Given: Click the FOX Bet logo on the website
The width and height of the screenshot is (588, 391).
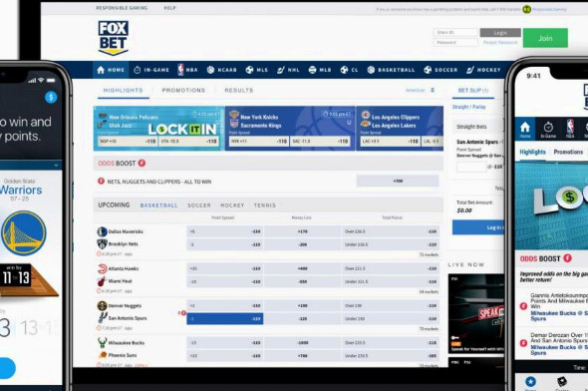Looking at the screenshot, I should [x=114, y=38].
